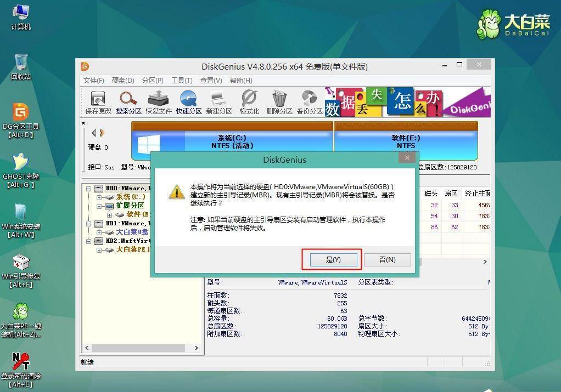This screenshot has width=561, height=392.
Task: Click the 软件(E:) NTFS partition bar
Action: (406, 141)
